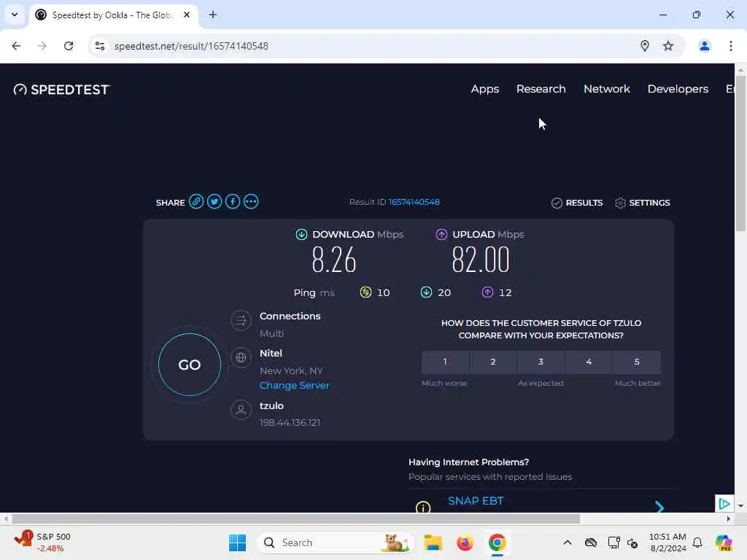Click the 8.26 download value
Image resolution: width=747 pixels, height=560 pixels.
[334, 260]
